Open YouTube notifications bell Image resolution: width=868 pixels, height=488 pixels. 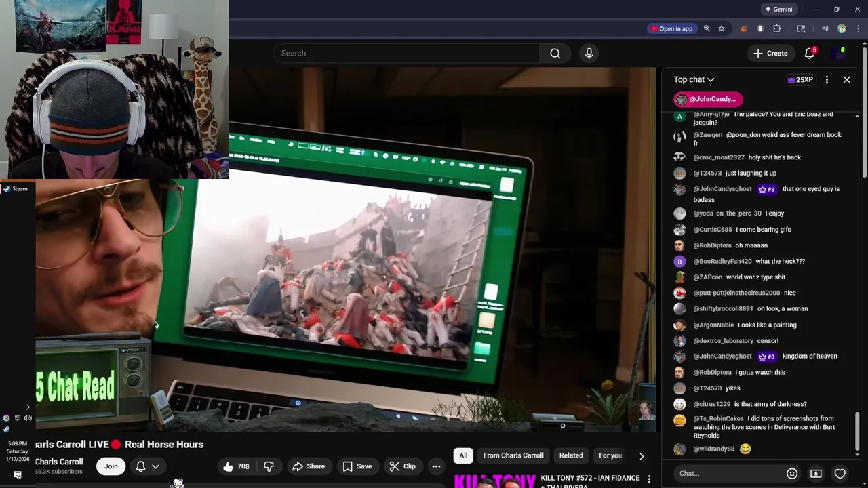click(x=810, y=53)
